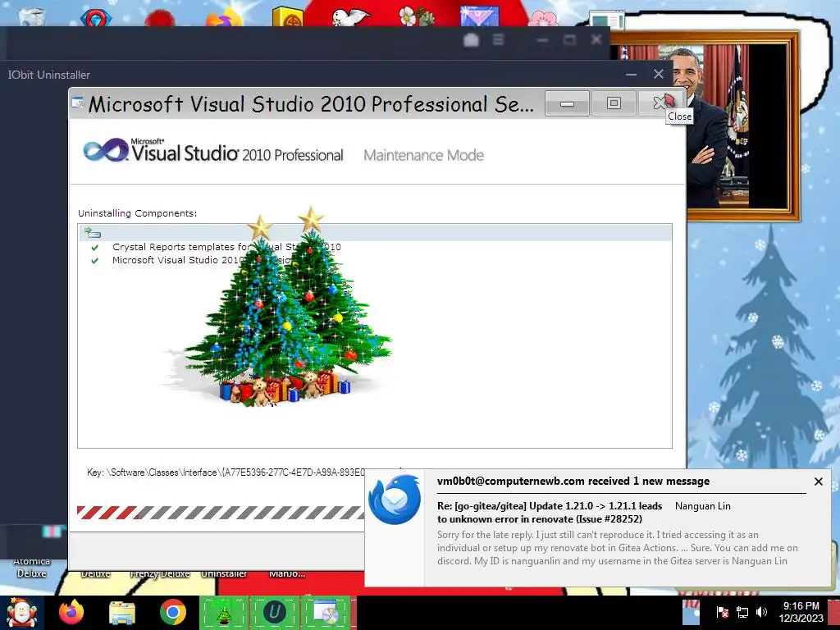The image size is (840, 630).
Task: Click the registry Key path status text
Action: click(226, 472)
